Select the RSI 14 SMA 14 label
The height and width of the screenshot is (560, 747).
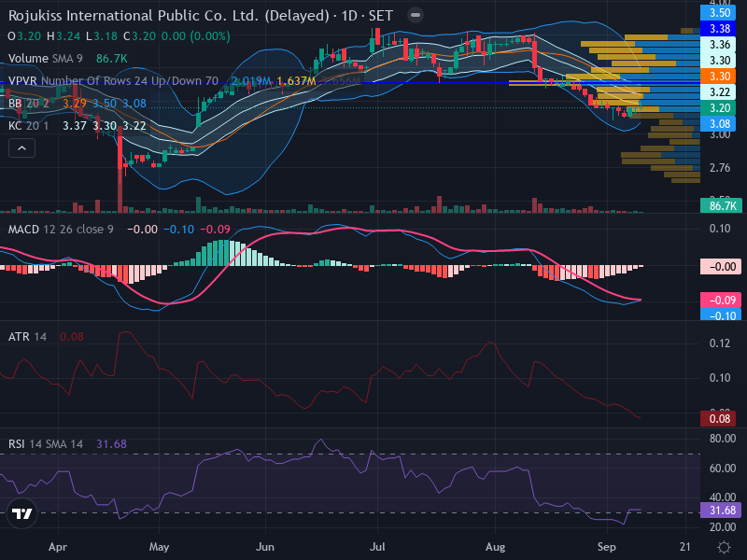click(x=45, y=444)
